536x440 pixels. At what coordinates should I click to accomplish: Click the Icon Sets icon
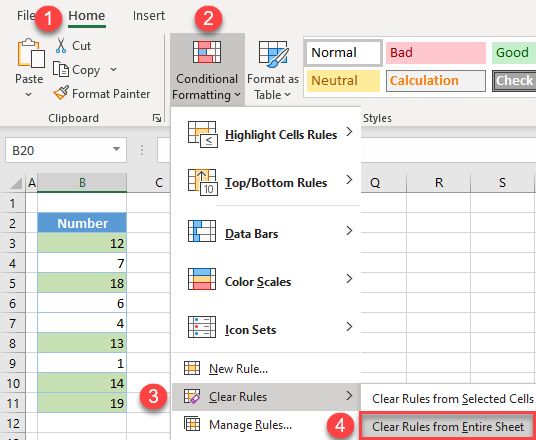point(202,327)
